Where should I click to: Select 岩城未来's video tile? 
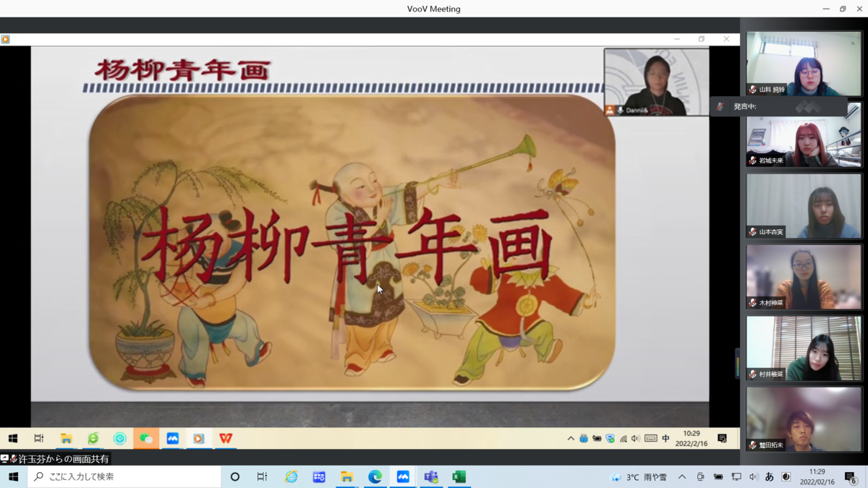pyautogui.click(x=804, y=134)
